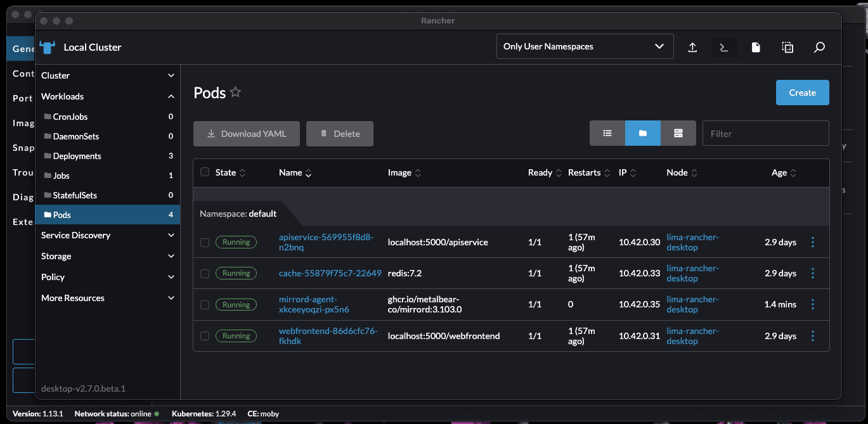Open the apiservice-569955f8d8-n2bnq pod link
868x424 pixels.
pos(326,242)
